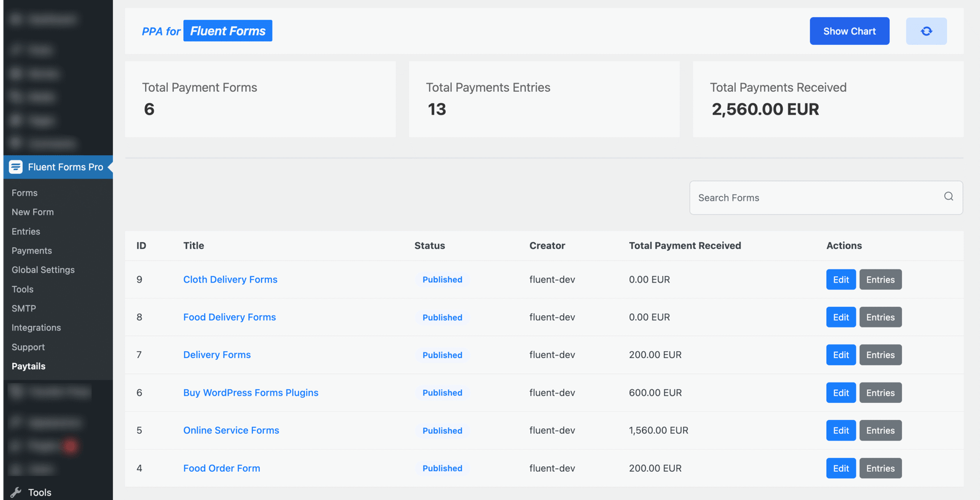This screenshot has width=980, height=500.
Task: Open SMTP in the sidebar menu
Action: (24, 308)
